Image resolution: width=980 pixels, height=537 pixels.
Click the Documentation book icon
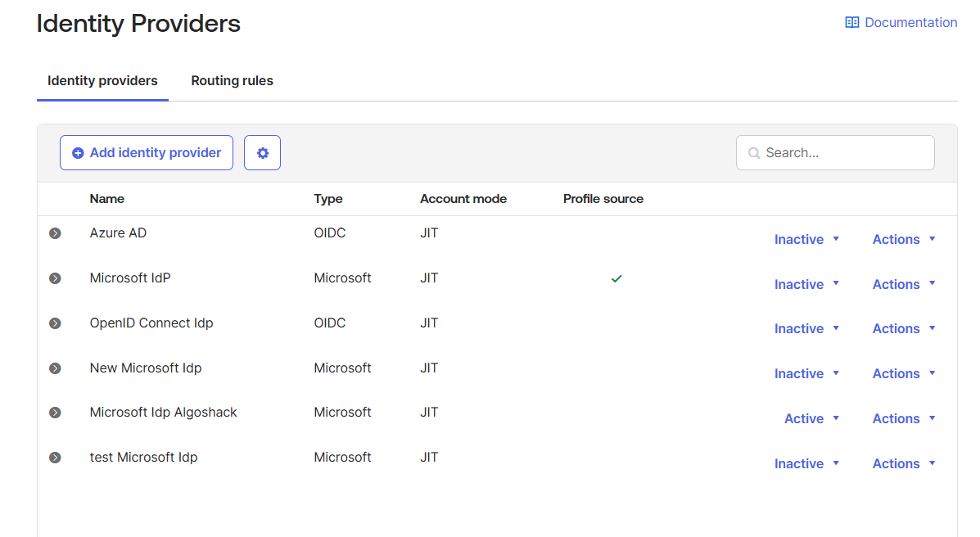click(x=852, y=23)
